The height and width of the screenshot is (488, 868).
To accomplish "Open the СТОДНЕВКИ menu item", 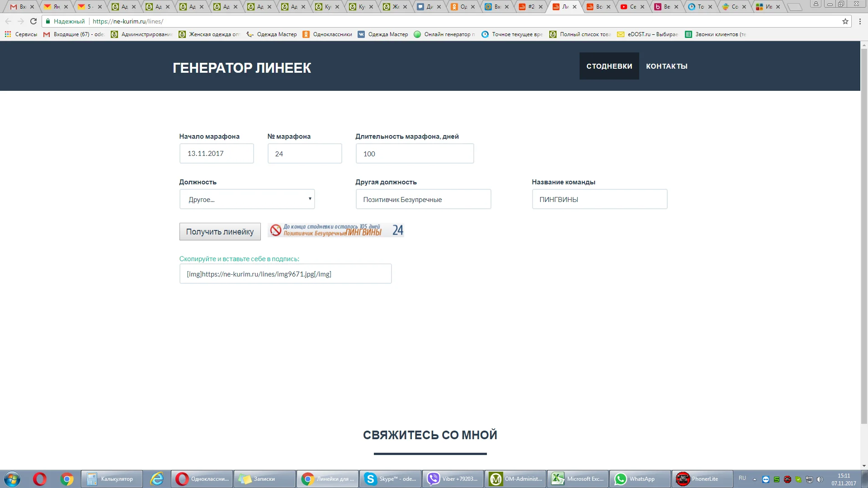I will pyautogui.click(x=609, y=66).
